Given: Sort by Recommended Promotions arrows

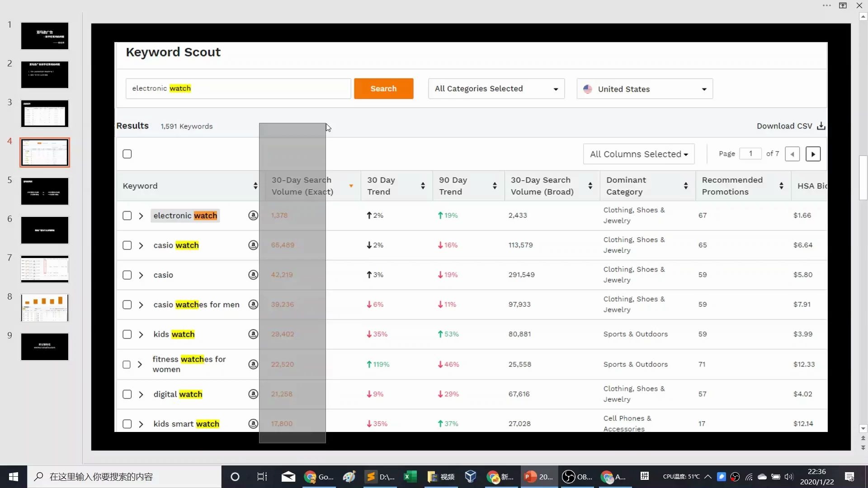Looking at the screenshot, I should click(x=781, y=186).
